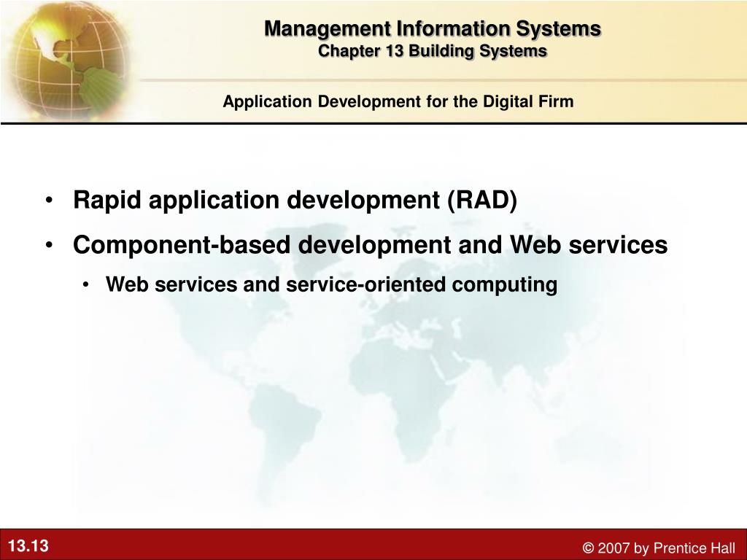Screen dimensions: 747x560
Task: Click the '© 2007 by Prentice Hall' footer
Action: tap(659, 548)
